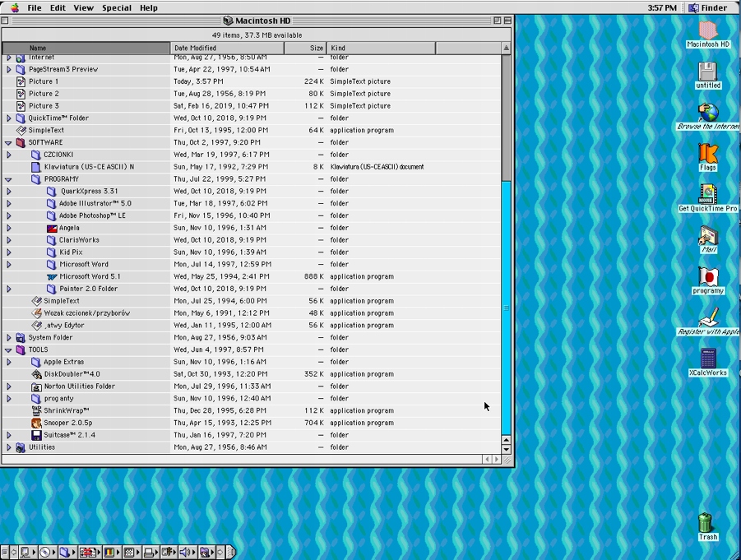Select the Macintosh HD desktop icon
741x560 pixels.
click(x=707, y=30)
